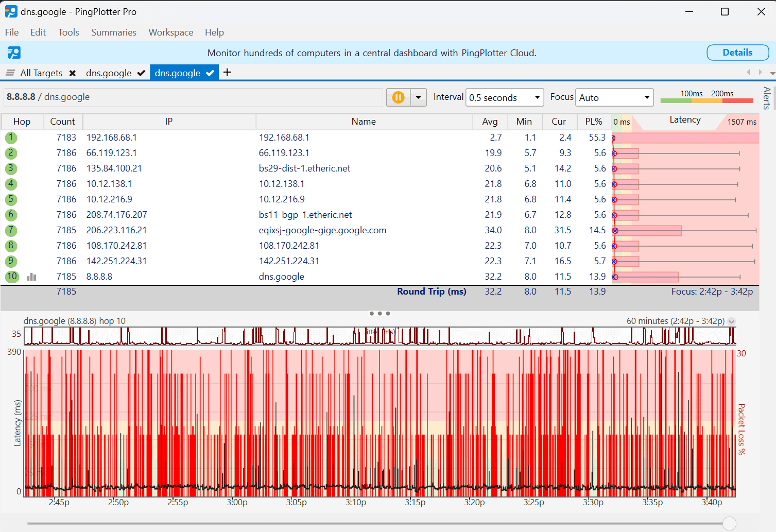Select the hop 4 circle for 10.12.138.1
The width and height of the screenshot is (776, 532).
coord(11,184)
